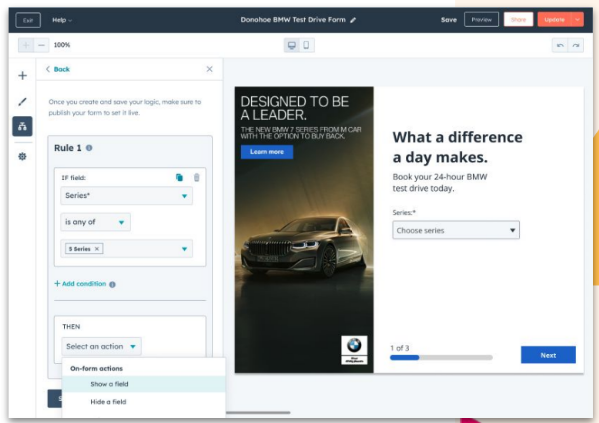Open the Add element sidebar icon
This screenshot has height=423, width=599.
(x=23, y=75)
